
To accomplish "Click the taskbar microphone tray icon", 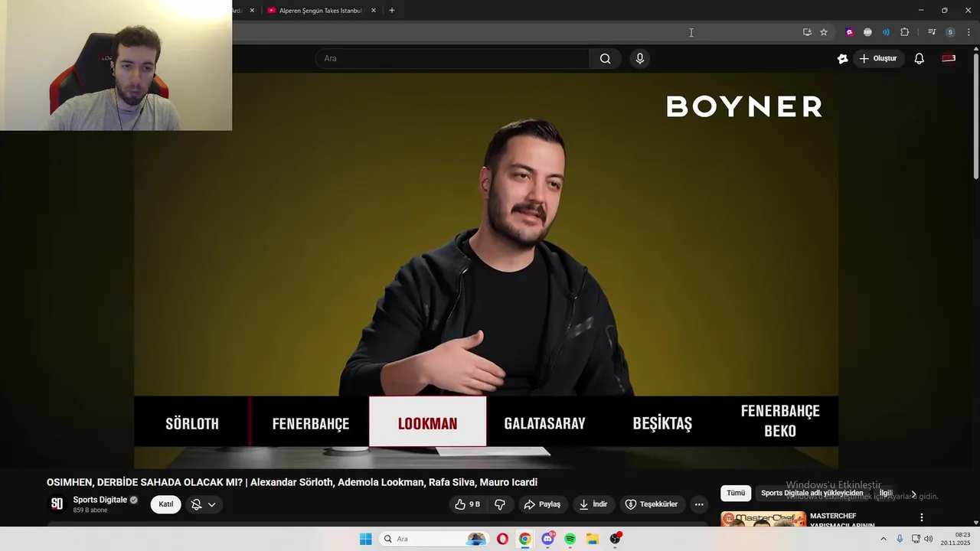I will click(900, 539).
